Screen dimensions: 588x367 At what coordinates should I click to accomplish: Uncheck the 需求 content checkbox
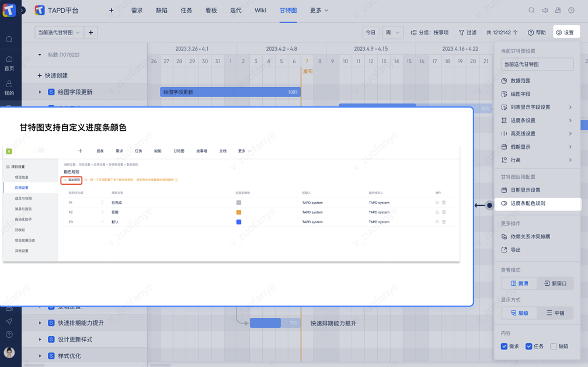point(504,347)
